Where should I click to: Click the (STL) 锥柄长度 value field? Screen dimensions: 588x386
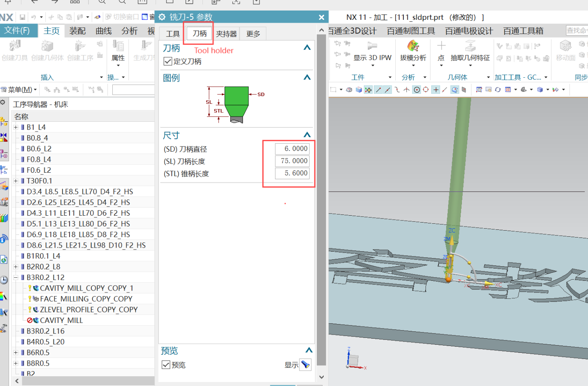click(x=292, y=173)
